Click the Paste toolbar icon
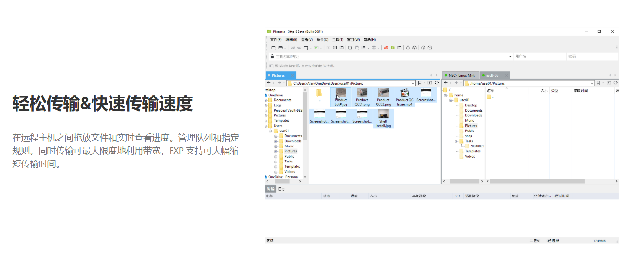 357,48
